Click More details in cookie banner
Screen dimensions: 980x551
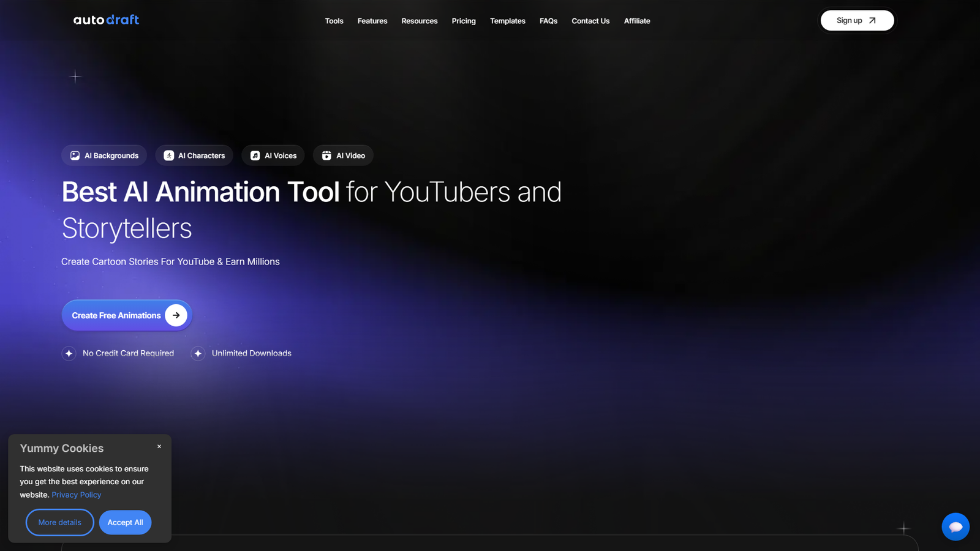(59, 522)
